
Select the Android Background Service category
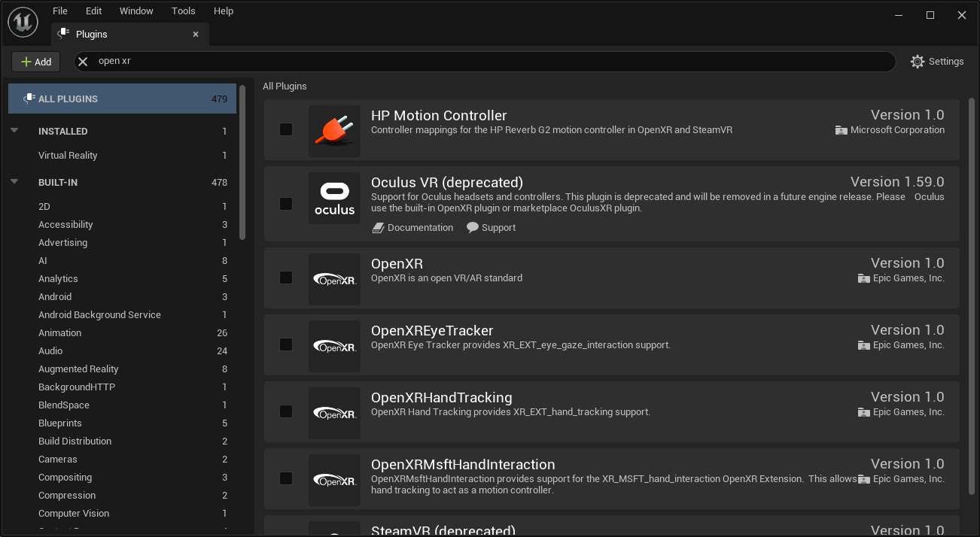click(122, 315)
